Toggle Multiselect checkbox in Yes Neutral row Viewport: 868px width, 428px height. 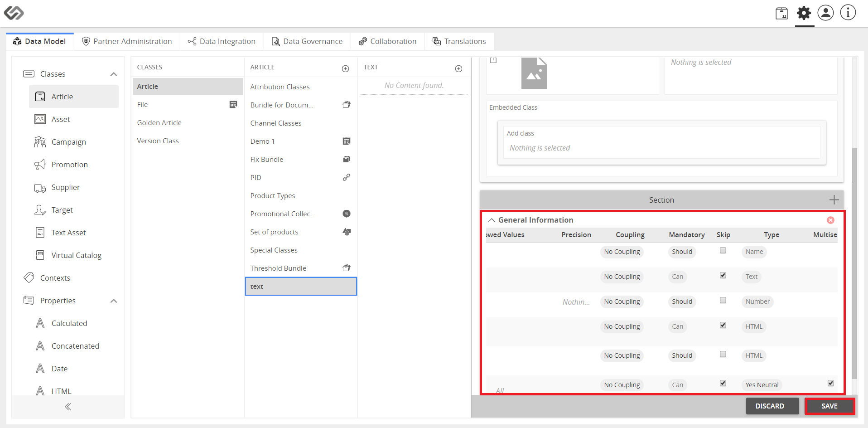point(831,383)
